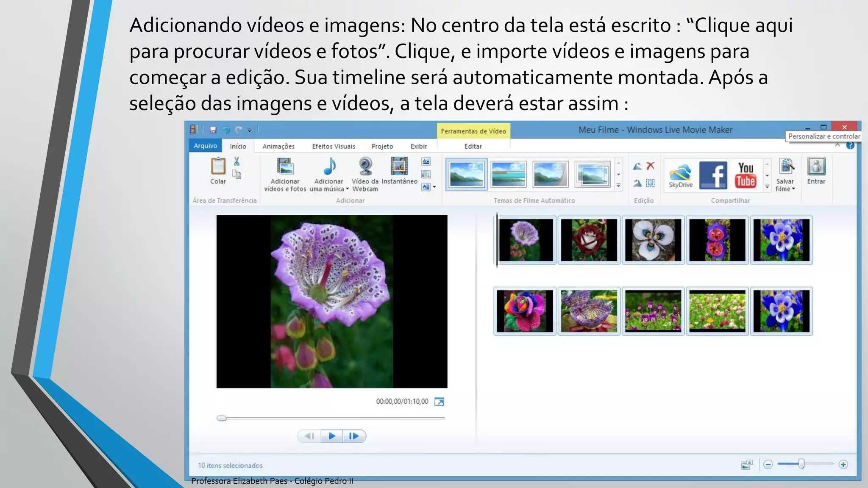
Task: Take an Instantâneo snapshot
Action: [x=399, y=166]
